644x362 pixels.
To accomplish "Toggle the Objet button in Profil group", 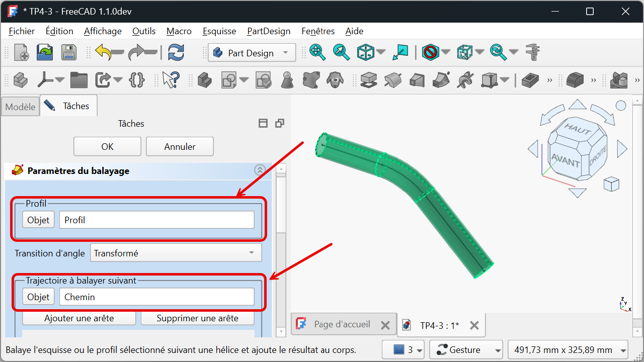I will point(38,220).
